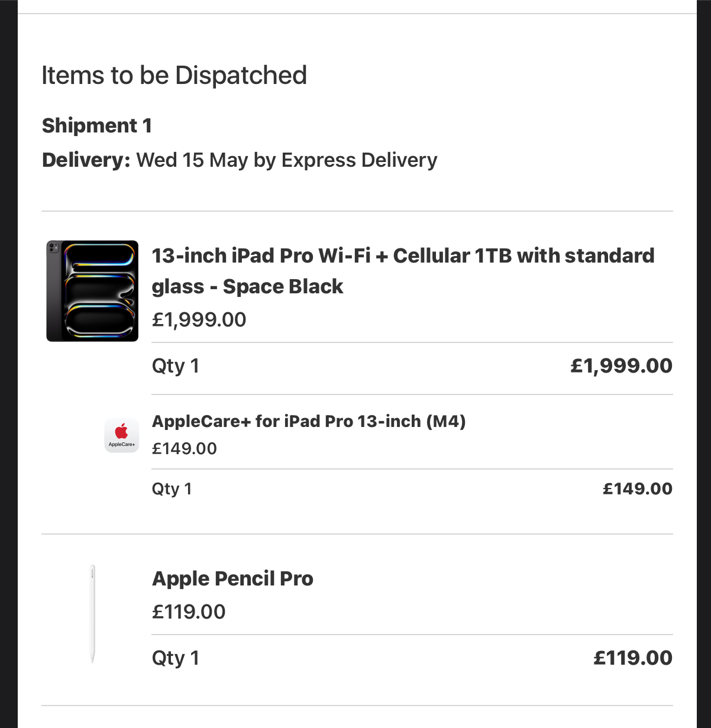
Task: Open the AppleCare+ for iPad Pro title
Action: pos(309,421)
